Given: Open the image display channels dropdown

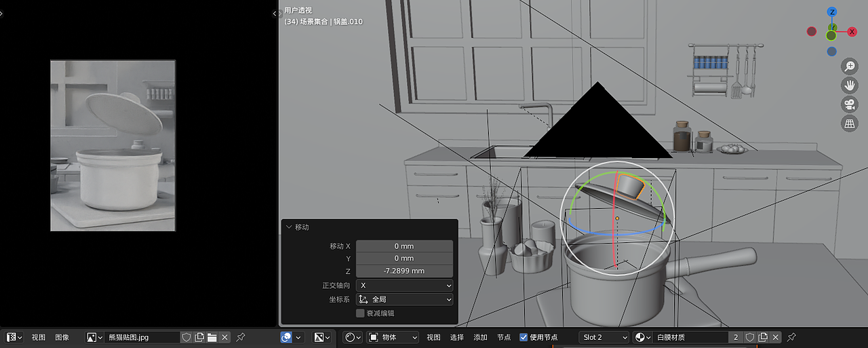Looking at the screenshot, I should pyautogui.click(x=323, y=337).
